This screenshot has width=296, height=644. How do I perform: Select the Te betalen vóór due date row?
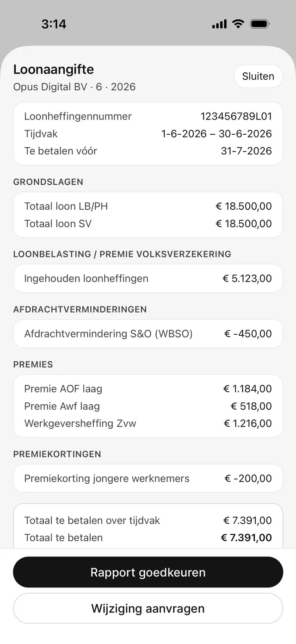pos(148,151)
